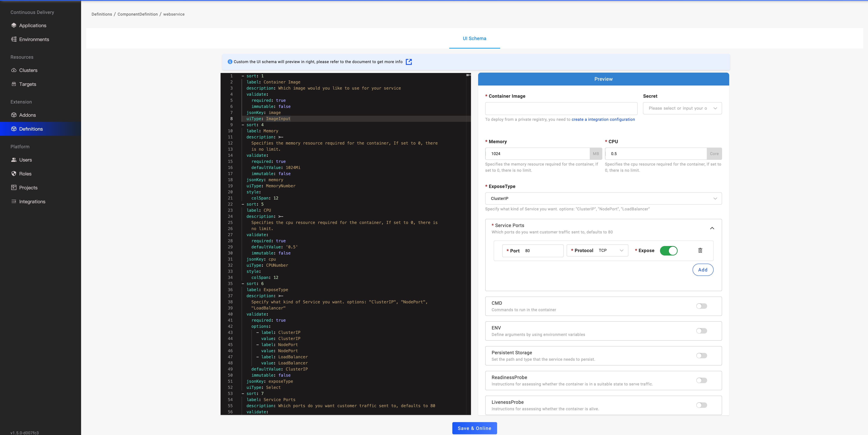Go to the Projects menu item
This screenshot has width=868, height=435.
(28, 188)
